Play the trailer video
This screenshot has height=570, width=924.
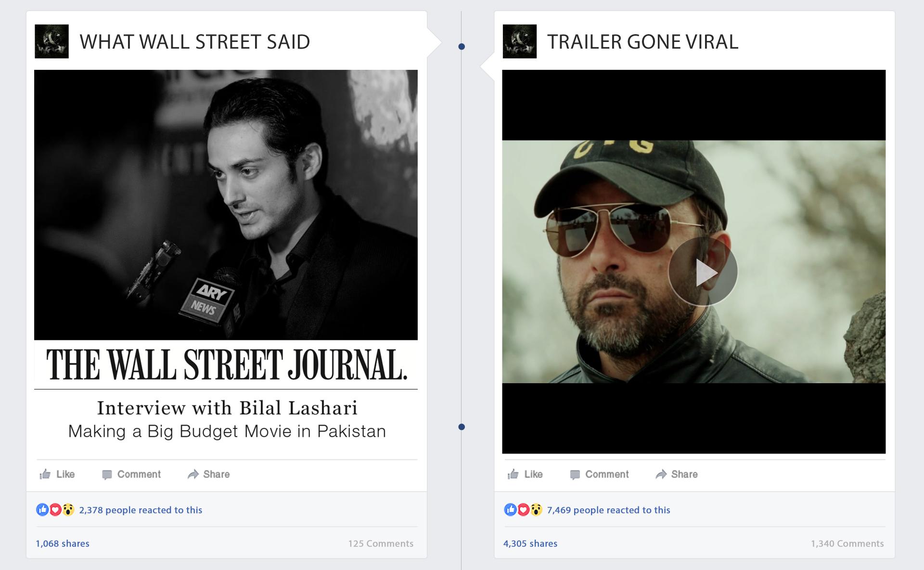tap(703, 272)
